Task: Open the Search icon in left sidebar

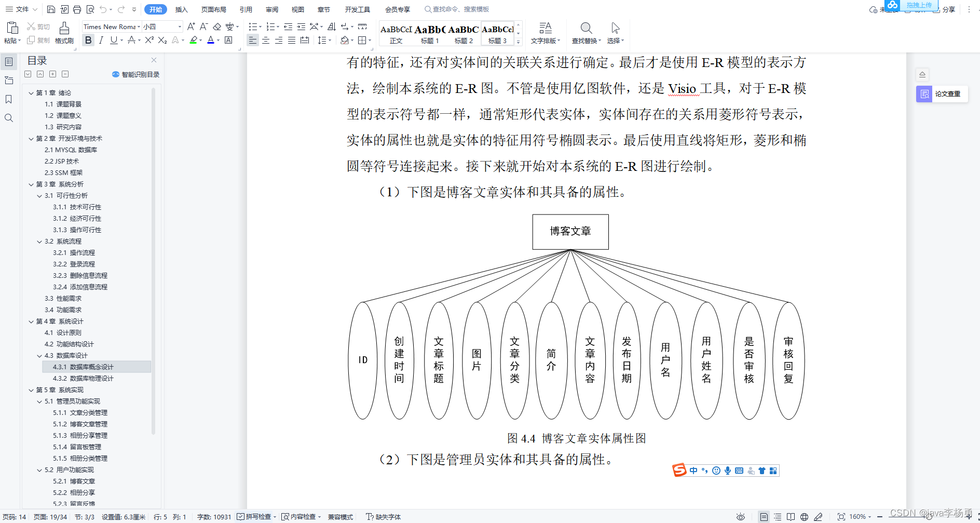Action: click(9, 118)
